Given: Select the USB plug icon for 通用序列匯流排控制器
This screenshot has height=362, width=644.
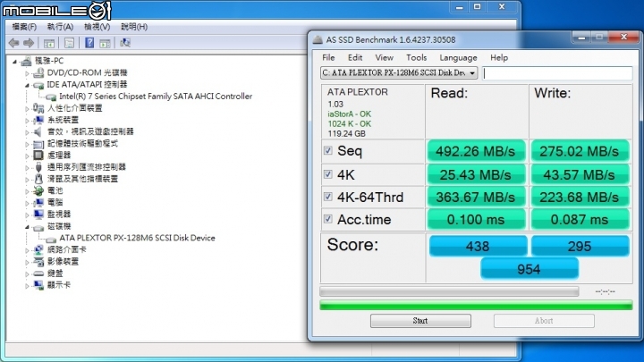Looking at the screenshot, I should (x=38, y=167).
